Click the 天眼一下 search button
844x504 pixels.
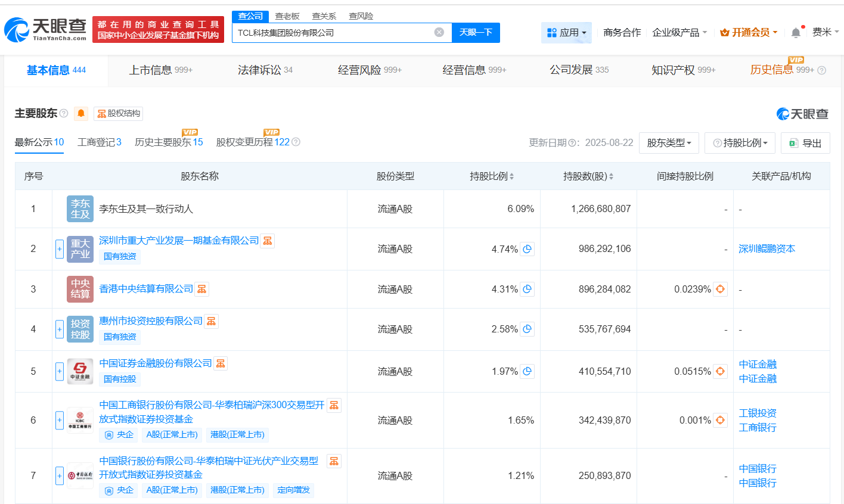tap(476, 33)
